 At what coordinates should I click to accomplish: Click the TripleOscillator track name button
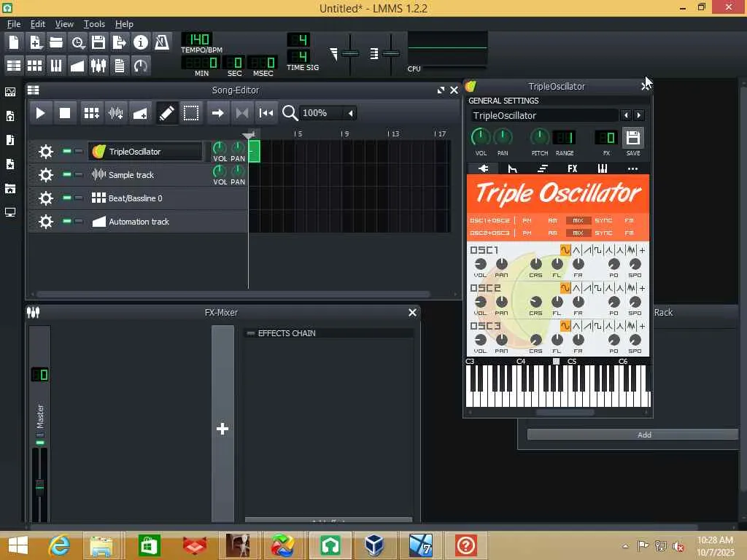(145, 152)
